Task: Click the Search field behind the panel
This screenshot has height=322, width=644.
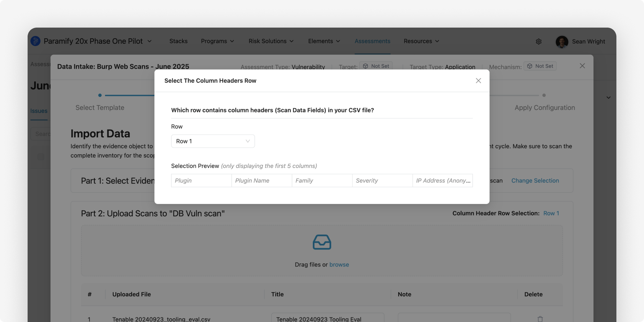Action: tap(41, 134)
